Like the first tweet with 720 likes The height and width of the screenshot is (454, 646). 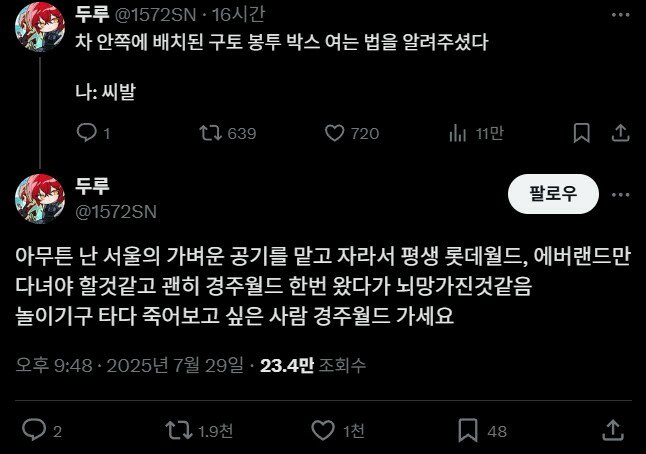click(x=352, y=133)
